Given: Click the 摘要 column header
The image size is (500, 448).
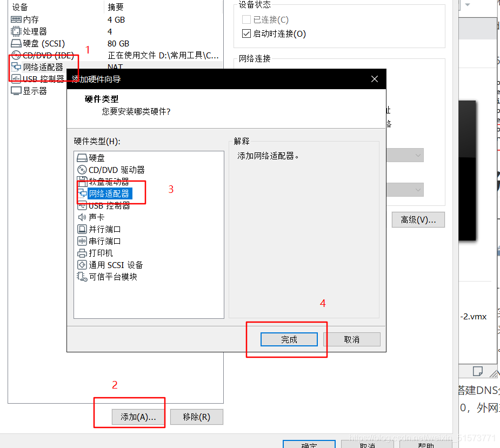Looking at the screenshot, I should [x=116, y=7].
